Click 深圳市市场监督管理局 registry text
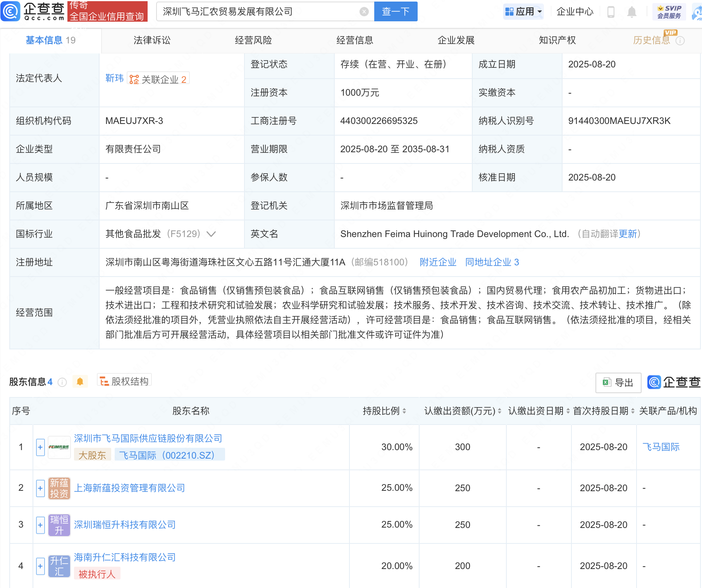The width and height of the screenshot is (702, 588). point(387,206)
